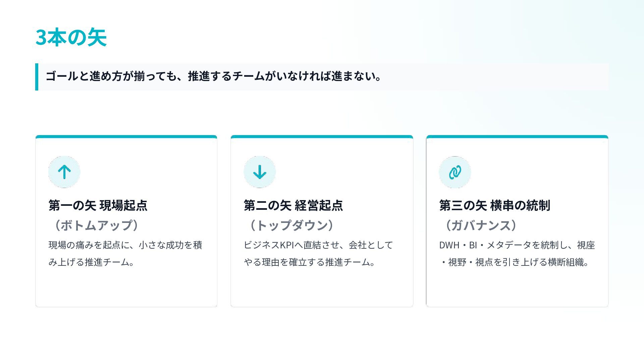Click the text line ending 横断組織。

coord(515,262)
